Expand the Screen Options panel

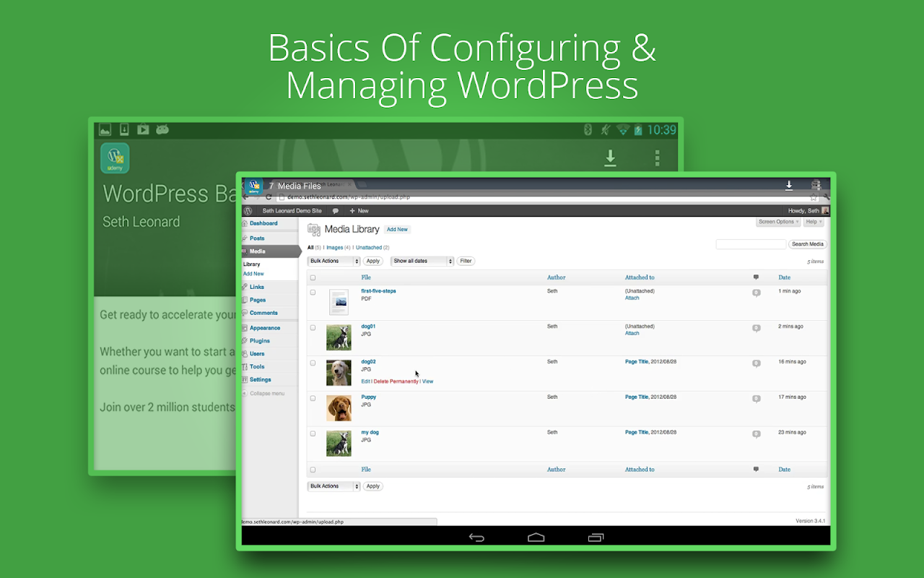point(778,222)
